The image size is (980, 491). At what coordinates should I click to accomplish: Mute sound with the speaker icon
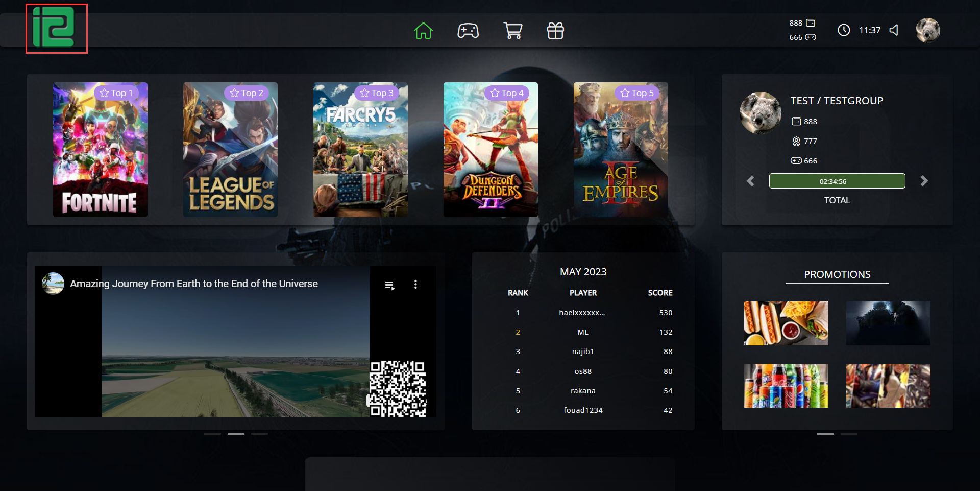point(894,30)
